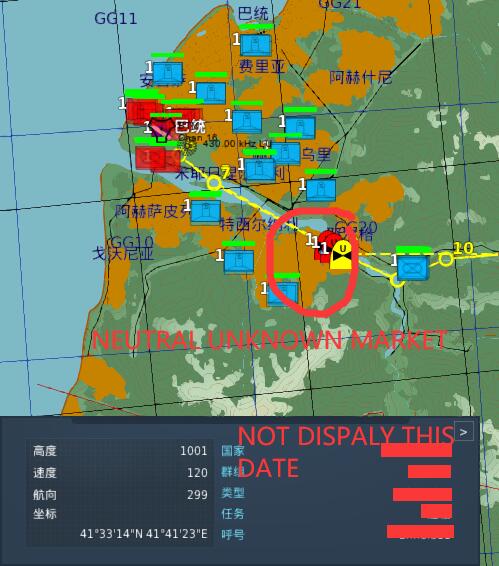The height and width of the screenshot is (566, 499).
Task: Click waypoint 10 circle on yellow route
Action: [x=446, y=259]
